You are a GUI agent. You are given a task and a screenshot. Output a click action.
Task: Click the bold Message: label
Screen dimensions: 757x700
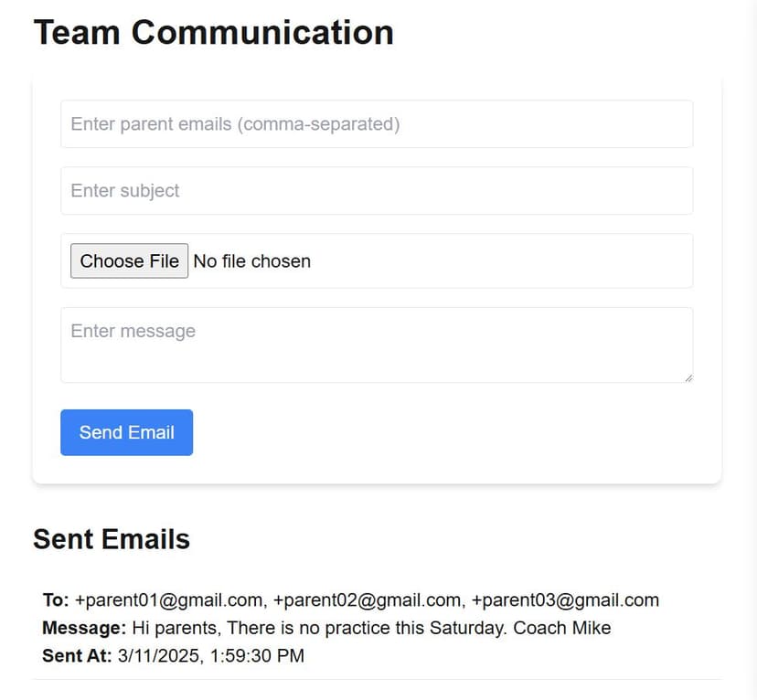tap(84, 628)
